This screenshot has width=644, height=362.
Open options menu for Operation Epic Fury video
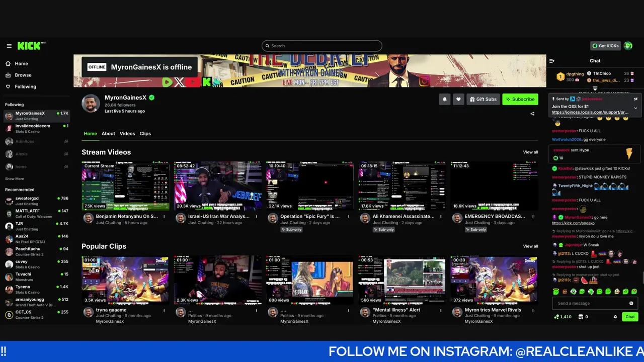coord(349,217)
